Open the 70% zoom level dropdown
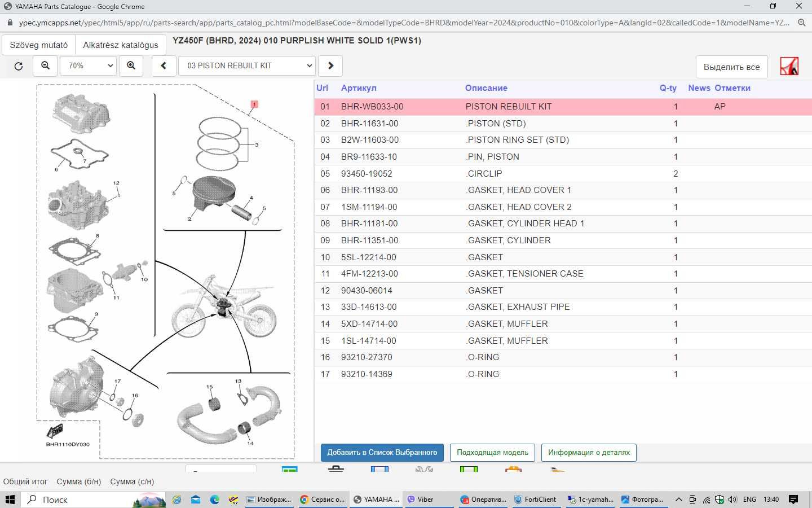Viewport: 812px width, 508px height. coord(89,65)
